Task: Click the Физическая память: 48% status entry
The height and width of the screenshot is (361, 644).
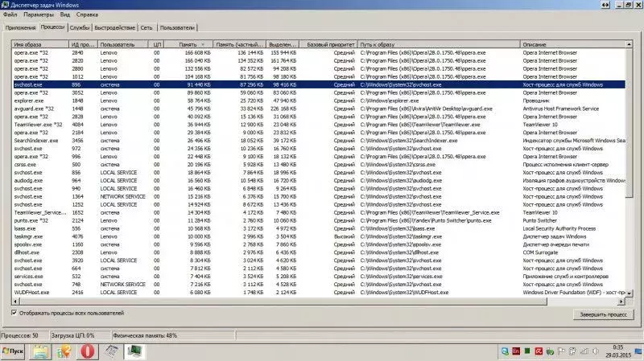Action: pos(145,335)
